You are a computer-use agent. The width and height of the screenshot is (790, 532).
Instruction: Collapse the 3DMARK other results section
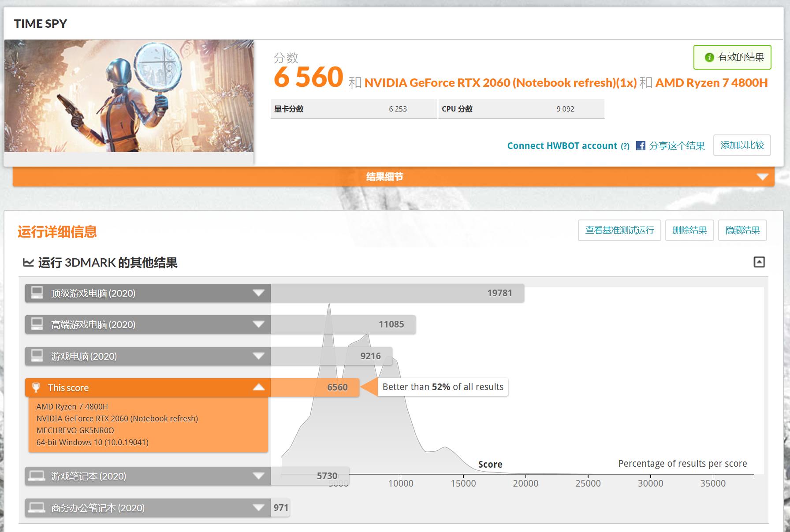pos(759,262)
